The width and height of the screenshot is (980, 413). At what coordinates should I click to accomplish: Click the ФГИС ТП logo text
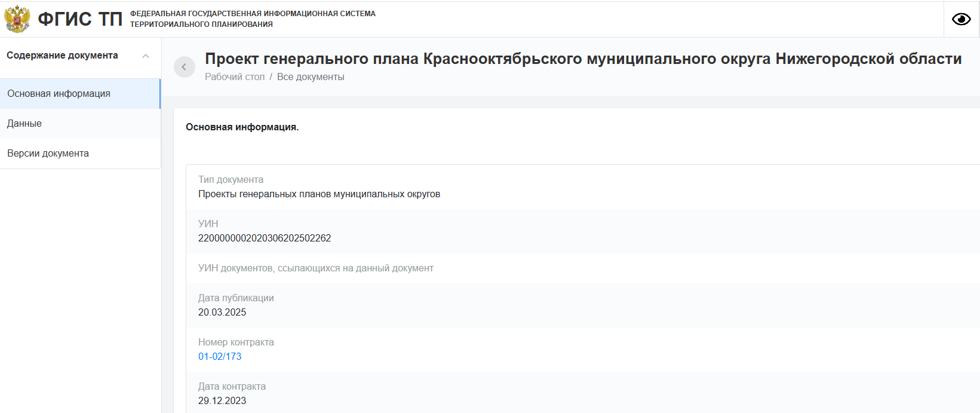point(80,19)
